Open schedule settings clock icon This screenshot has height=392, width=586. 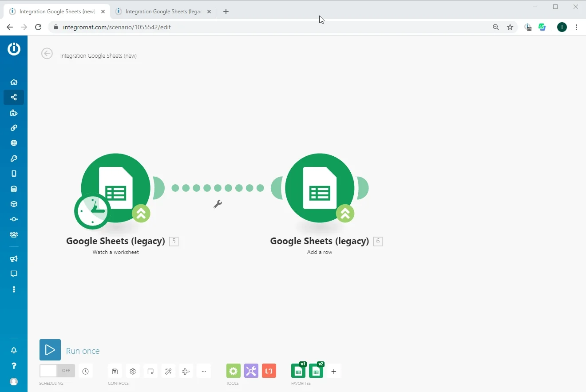pyautogui.click(x=86, y=371)
